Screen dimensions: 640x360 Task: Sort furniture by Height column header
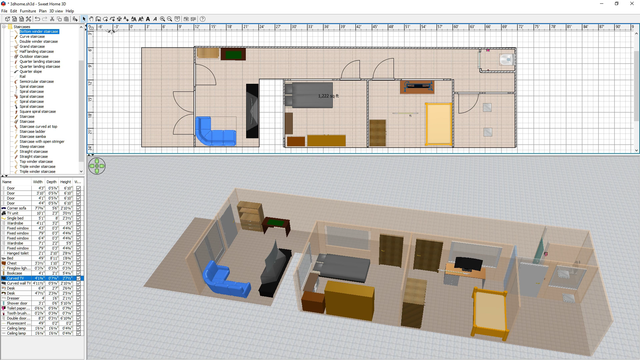(65, 182)
